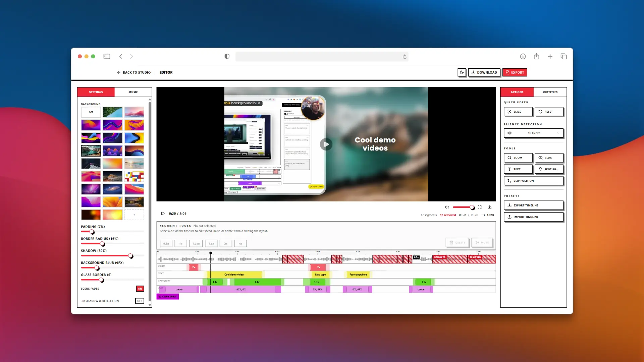Open a new browser tab
Screen dimensions: 644x362
tap(550, 56)
